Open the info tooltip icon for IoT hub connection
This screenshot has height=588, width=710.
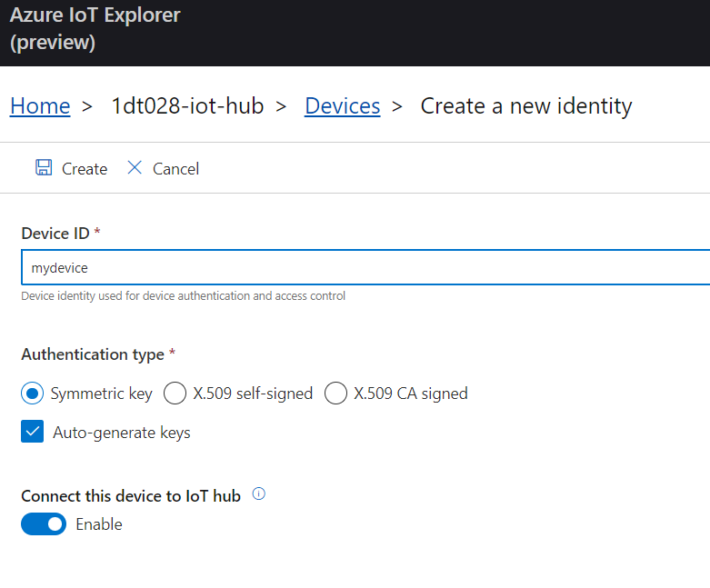point(258,494)
